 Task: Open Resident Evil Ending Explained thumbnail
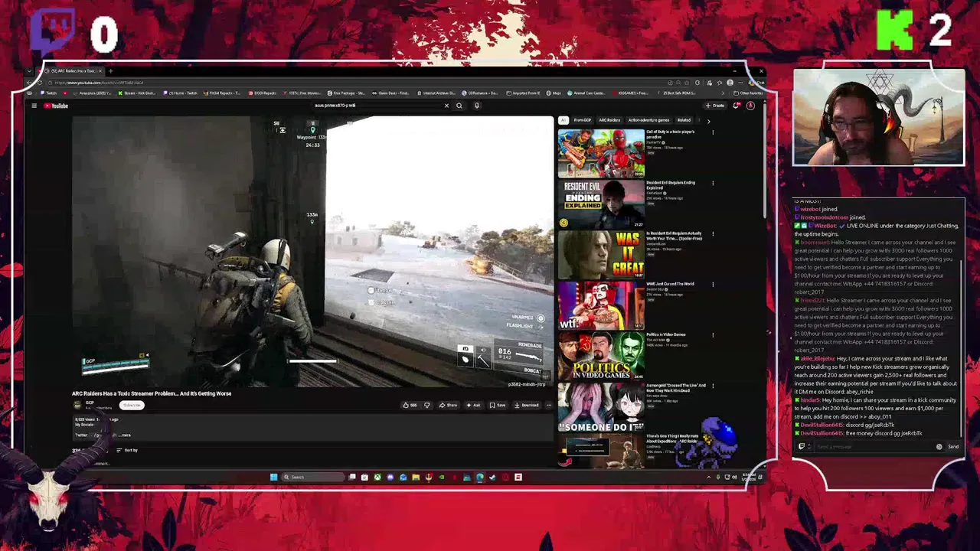[x=601, y=204]
